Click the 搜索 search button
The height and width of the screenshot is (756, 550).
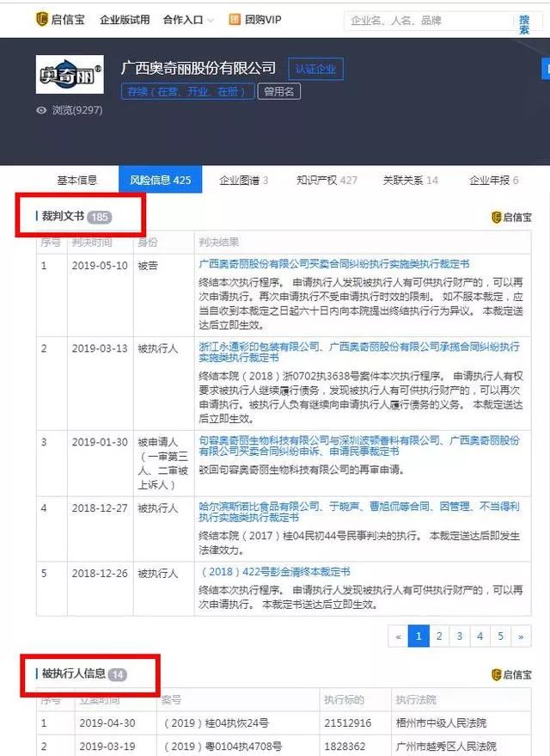coord(524,24)
